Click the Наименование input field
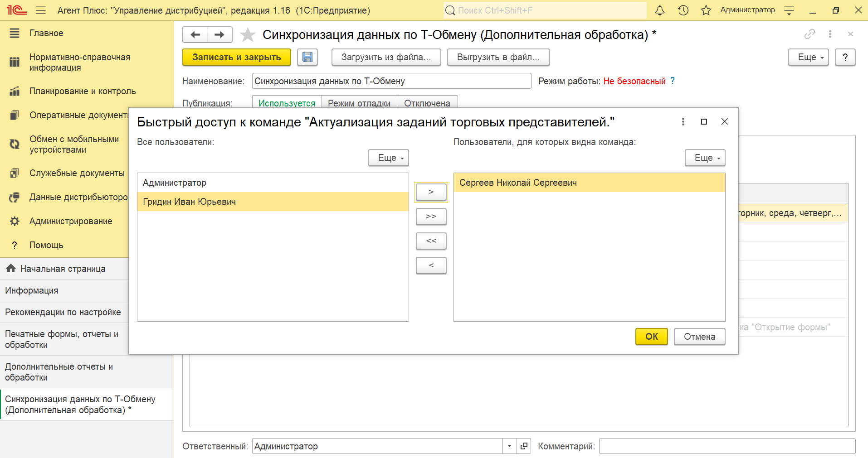 (391, 81)
